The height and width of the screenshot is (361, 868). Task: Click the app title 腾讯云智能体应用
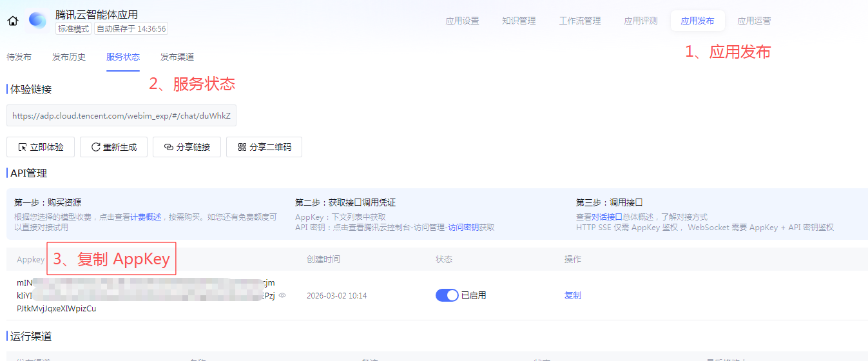coord(97,14)
